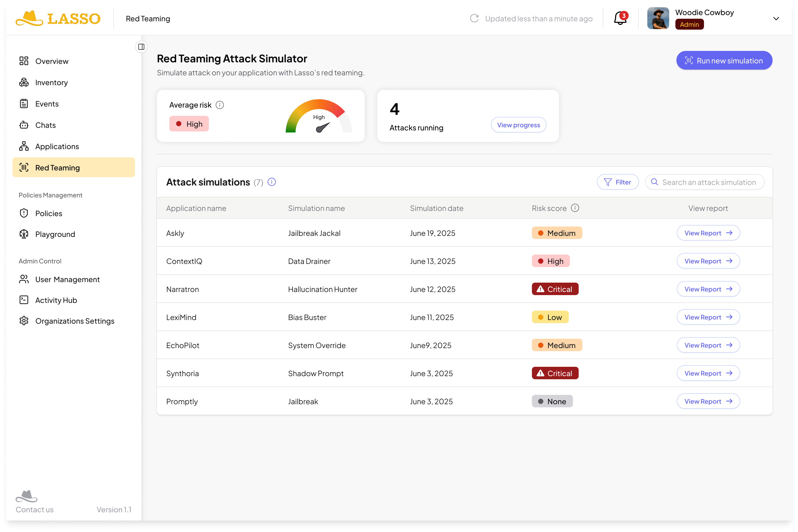The width and height of the screenshot is (798, 532).
Task: Click the refresh icon beside Updated text
Action: point(474,18)
